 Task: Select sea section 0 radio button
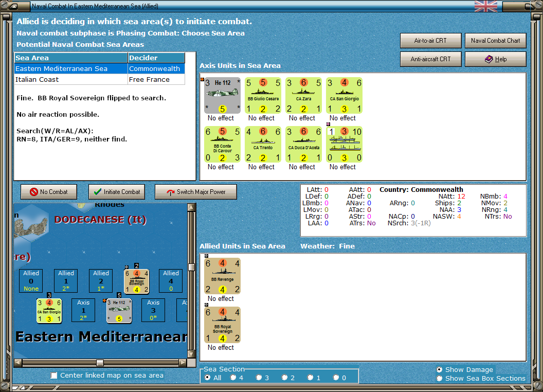(336, 378)
